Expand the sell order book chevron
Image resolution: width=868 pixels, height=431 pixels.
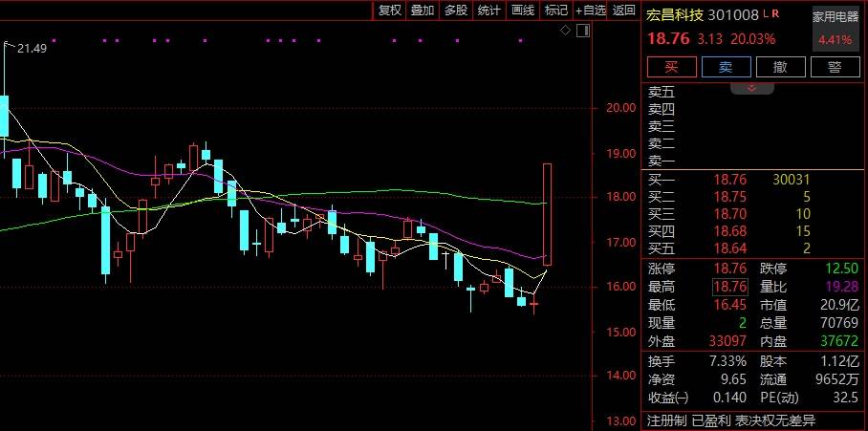click(x=751, y=88)
